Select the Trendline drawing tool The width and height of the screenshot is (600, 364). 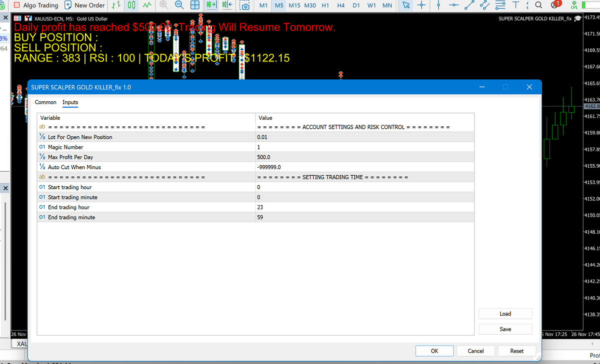tap(470, 5)
